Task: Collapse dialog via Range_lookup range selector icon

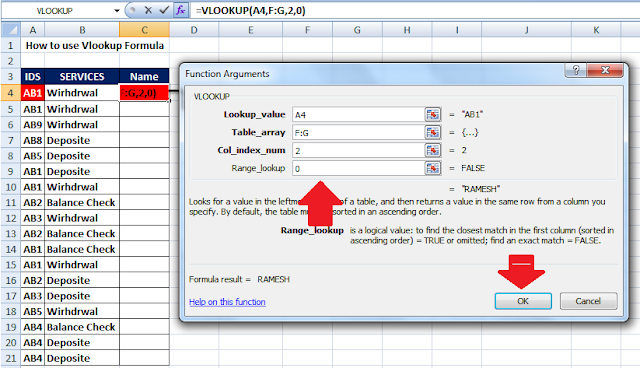Action: pos(433,168)
